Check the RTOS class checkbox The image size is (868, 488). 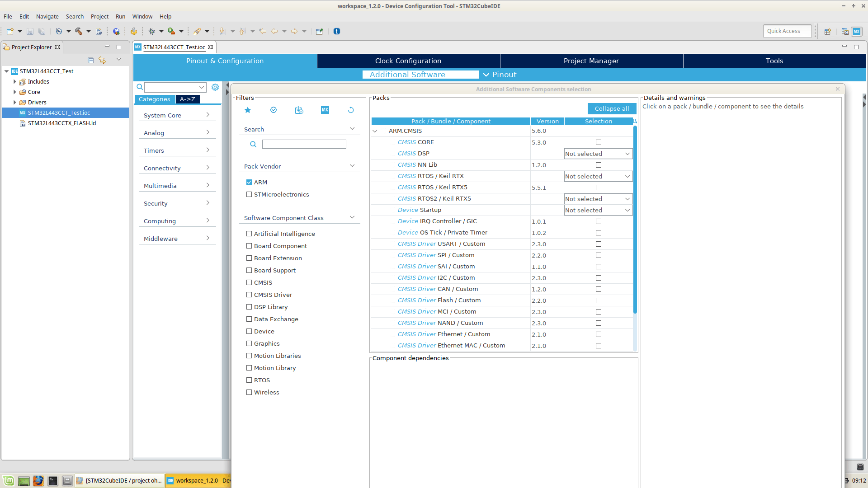pos(249,380)
